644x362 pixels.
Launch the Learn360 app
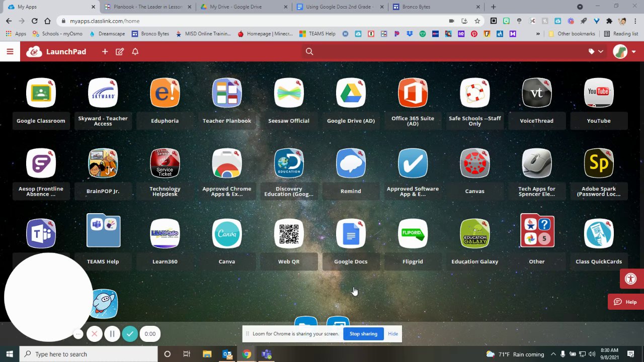pyautogui.click(x=165, y=233)
